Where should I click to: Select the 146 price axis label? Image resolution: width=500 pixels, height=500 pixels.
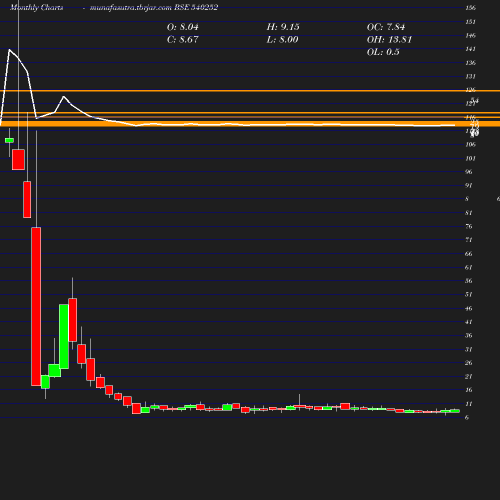[471, 35]
